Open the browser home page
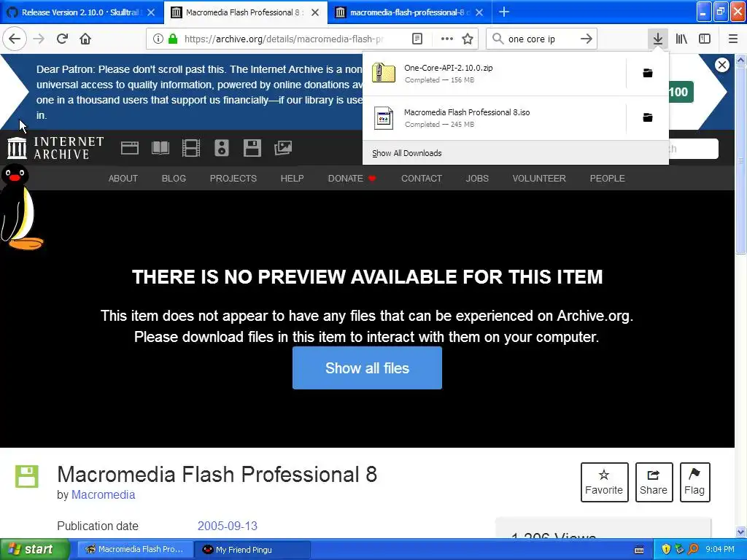The image size is (747, 560). [85, 39]
